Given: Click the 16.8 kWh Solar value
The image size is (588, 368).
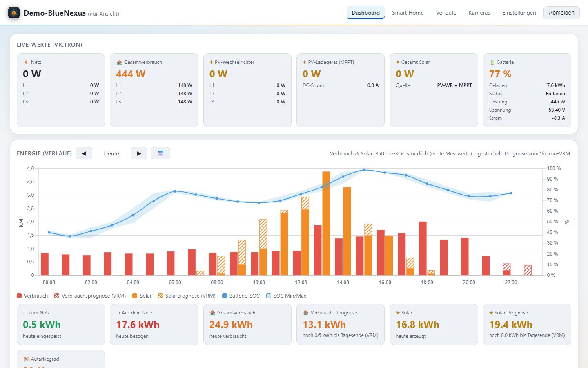Looking at the screenshot, I should pos(417,325).
